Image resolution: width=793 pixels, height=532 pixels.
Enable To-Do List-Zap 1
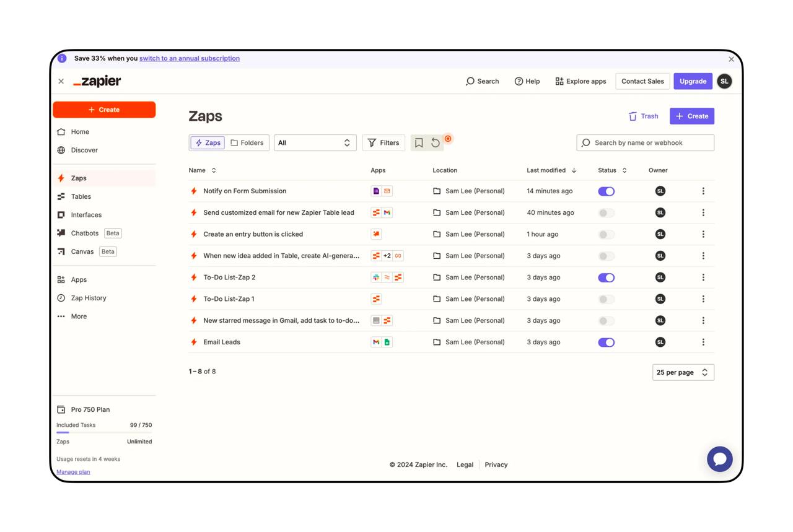click(x=607, y=299)
